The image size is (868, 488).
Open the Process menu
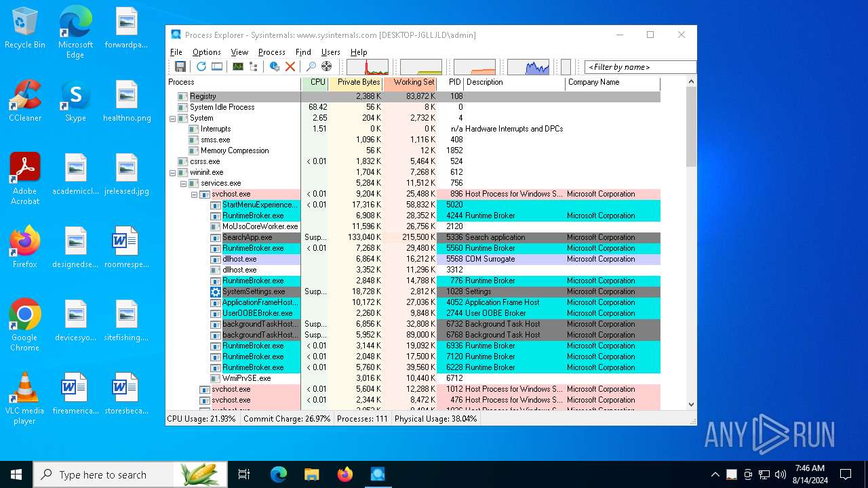point(272,52)
